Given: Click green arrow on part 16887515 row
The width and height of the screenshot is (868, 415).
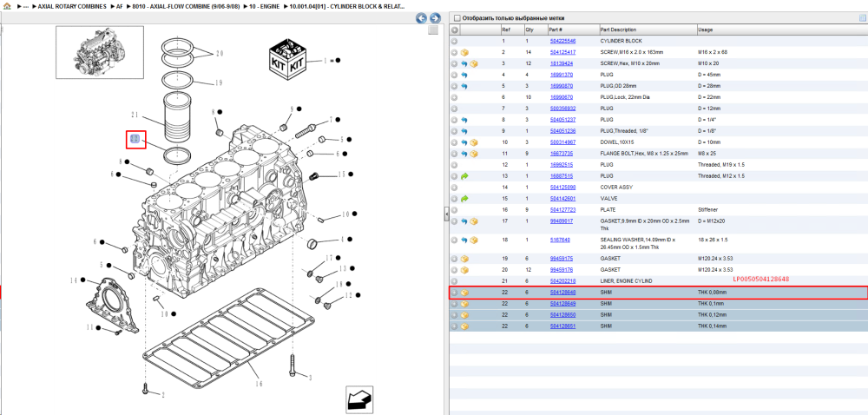Looking at the screenshot, I should [x=464, y=176].
